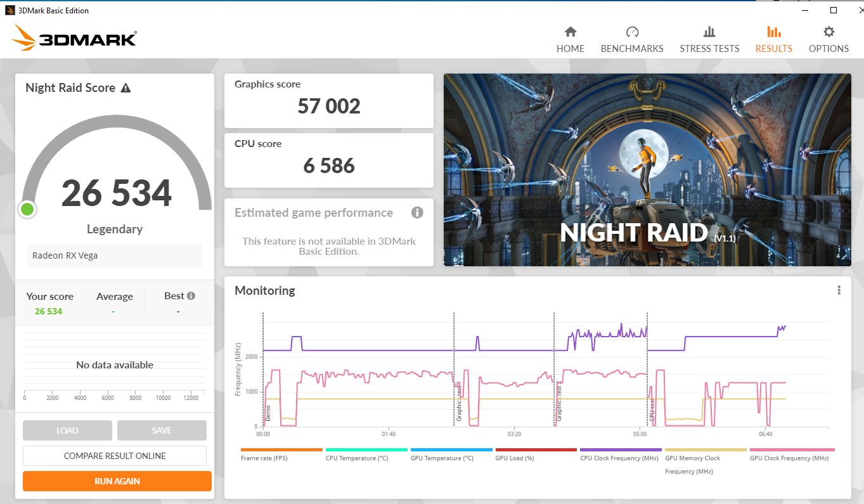Go to the BENCHMARKS tab

coord(632,40)
